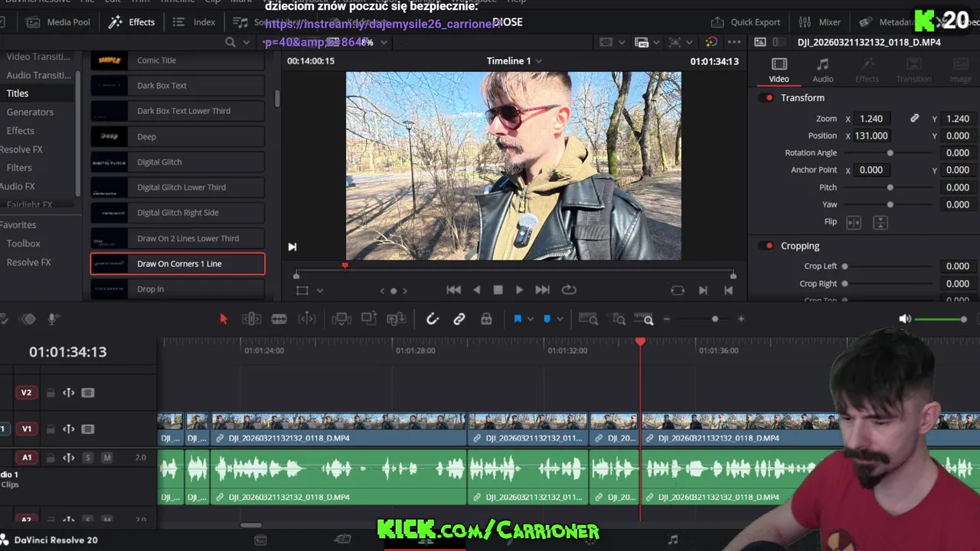Screen dimensions: 980x551
Task: Click the Insert Clip icon
Action: coord(341,319)
